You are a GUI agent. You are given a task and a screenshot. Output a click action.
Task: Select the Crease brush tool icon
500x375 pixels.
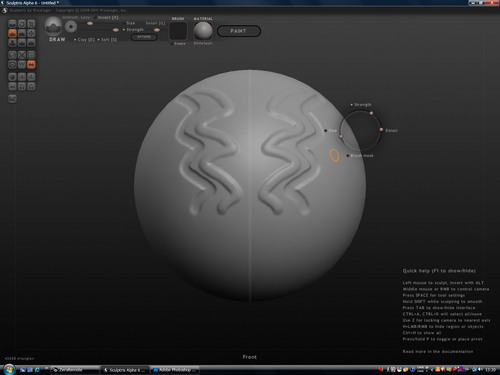[x=12, y=24]
